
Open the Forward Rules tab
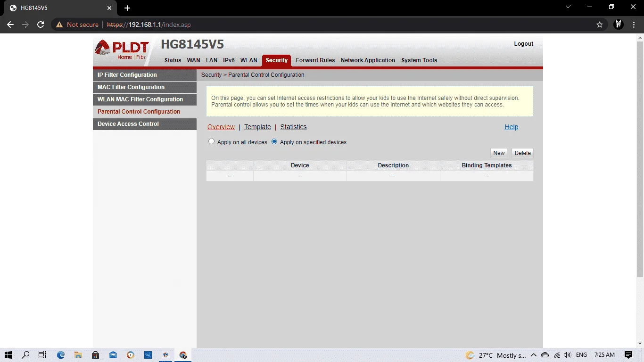(x=315, y=60)
